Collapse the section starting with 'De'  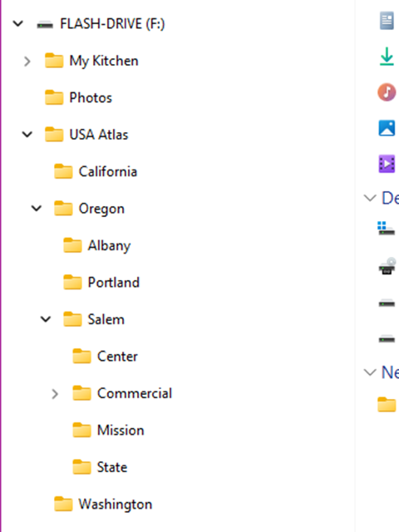pos(370,198)
